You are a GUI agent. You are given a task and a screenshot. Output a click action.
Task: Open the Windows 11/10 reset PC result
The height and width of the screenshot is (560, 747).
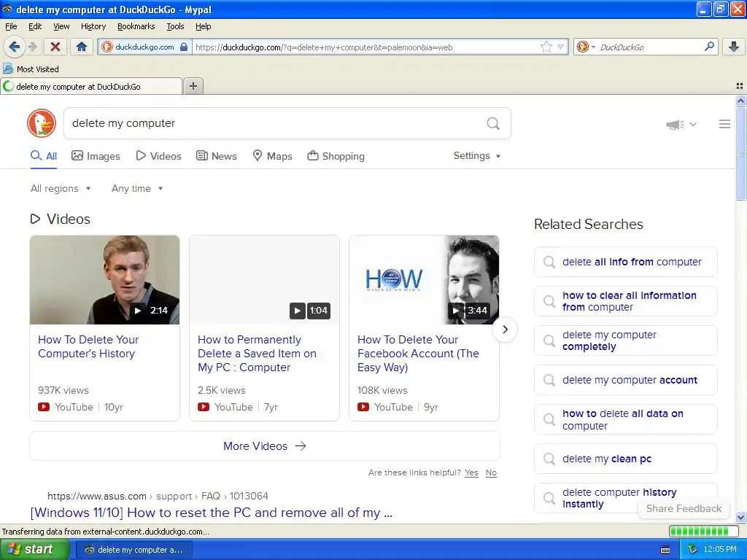click(211, 513)
